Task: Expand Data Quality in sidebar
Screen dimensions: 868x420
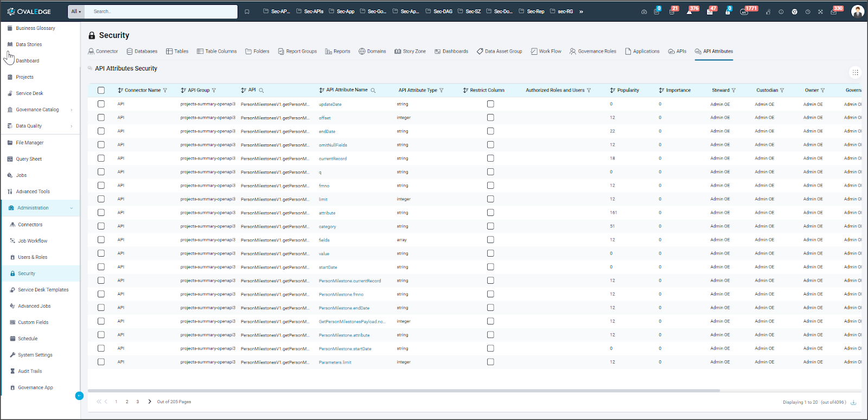Action: click(72, 126)
